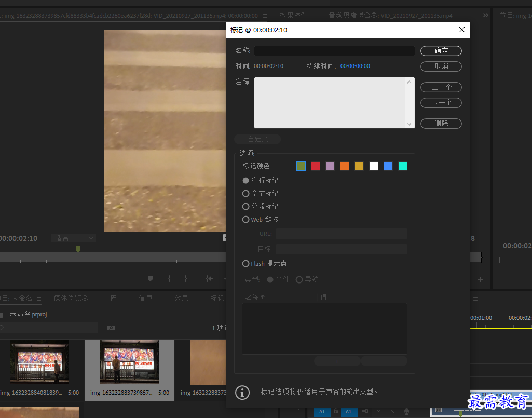Click the fx badge on the timeline clip
The height and width of the screenshot is (418, 532).
click(439, 410)
